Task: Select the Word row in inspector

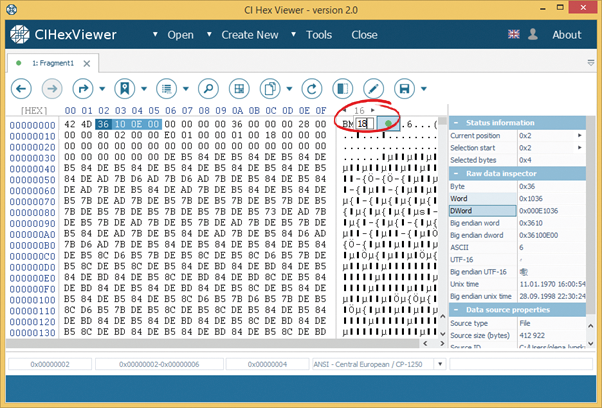Action: click(517, 198)
